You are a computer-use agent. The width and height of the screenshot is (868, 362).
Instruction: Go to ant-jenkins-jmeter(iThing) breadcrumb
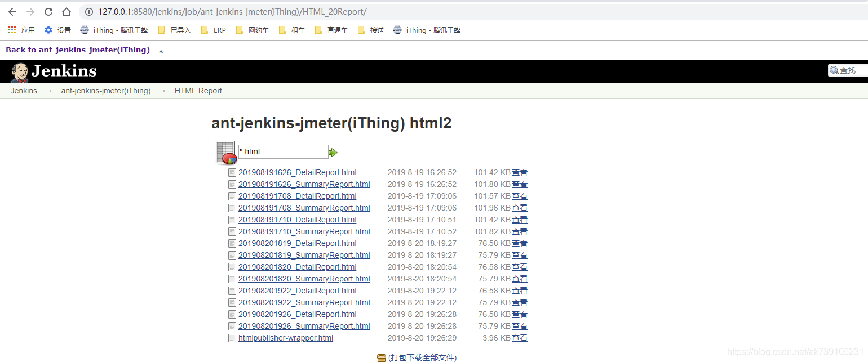(x=106, y=91)
